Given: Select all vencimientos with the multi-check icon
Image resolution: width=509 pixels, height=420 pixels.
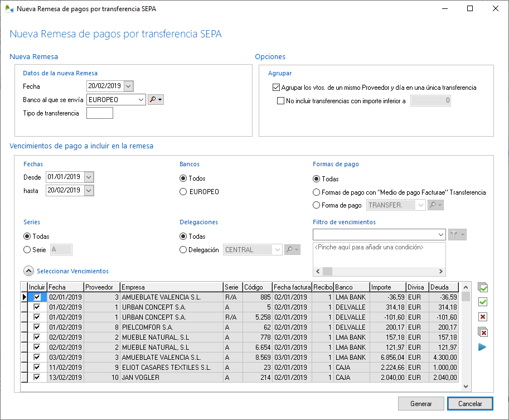Looking at the screenshot, I should click(483, 287).
